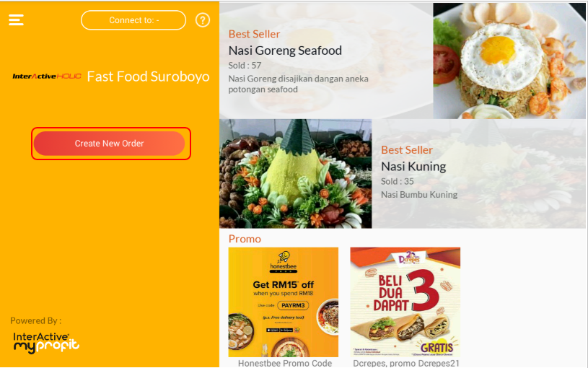Image resolution: width=588 pixels, height=368 pixels.
Task: Select the Connect to button
Action: pyautogui.click(x=133, y=20)
